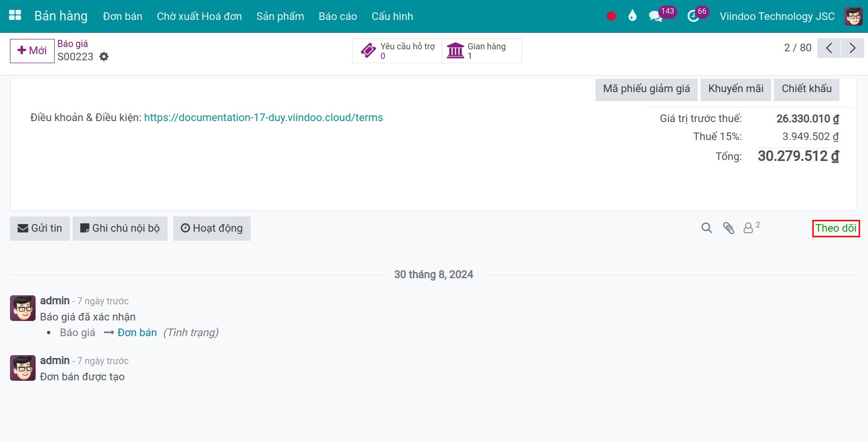Open the Cấu hình menu
Screen dimensions: 868x442
(x=392, y=16)
